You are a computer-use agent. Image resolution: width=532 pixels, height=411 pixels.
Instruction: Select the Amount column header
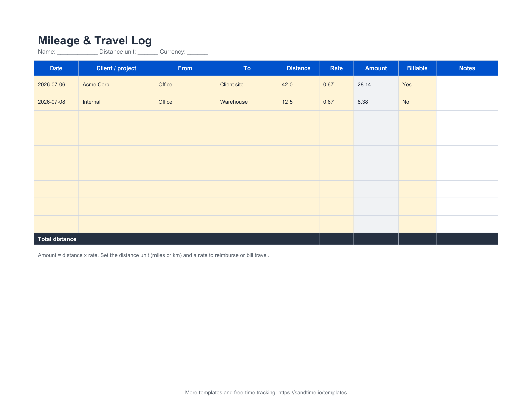(376, 68)
